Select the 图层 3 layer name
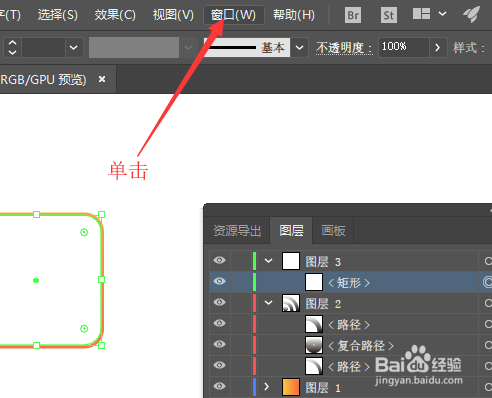Viewport: 492px width, 398px height. [x=323, y=262]
